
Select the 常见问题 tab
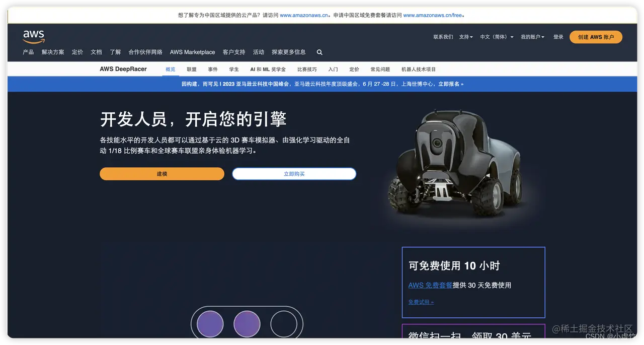(x=381, y=69)
